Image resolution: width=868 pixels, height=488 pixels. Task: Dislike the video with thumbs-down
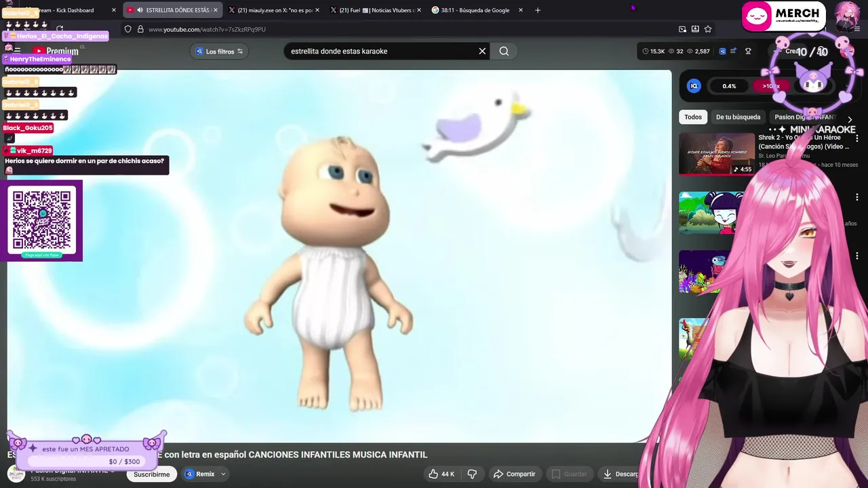[x=472, y=474]
